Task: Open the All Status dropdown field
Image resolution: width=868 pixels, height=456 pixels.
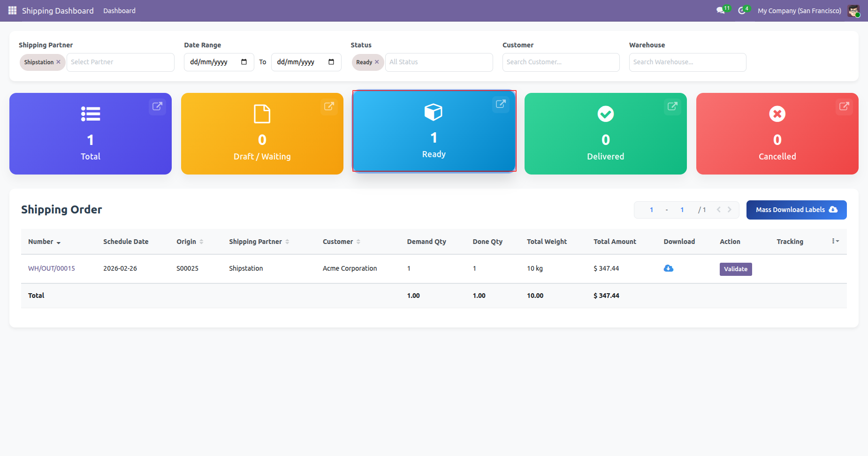Action: [439, 62]
